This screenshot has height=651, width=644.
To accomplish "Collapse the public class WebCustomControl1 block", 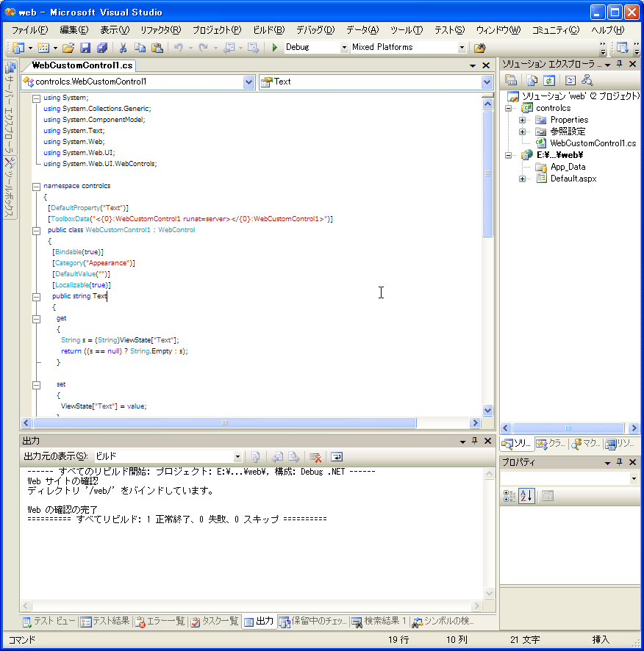I will [x=37, y=231].
